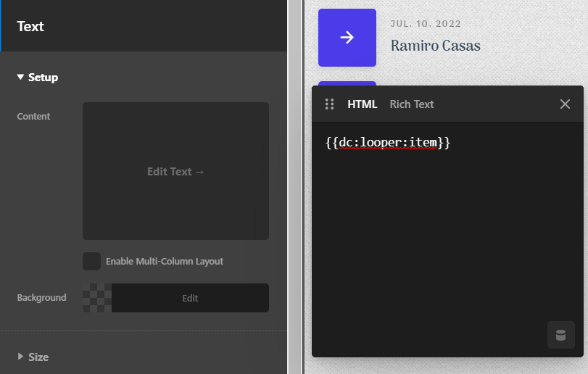Click the partially hidden purple button below
The height and width of the screenshot is (374, 588).
(347, 83)
